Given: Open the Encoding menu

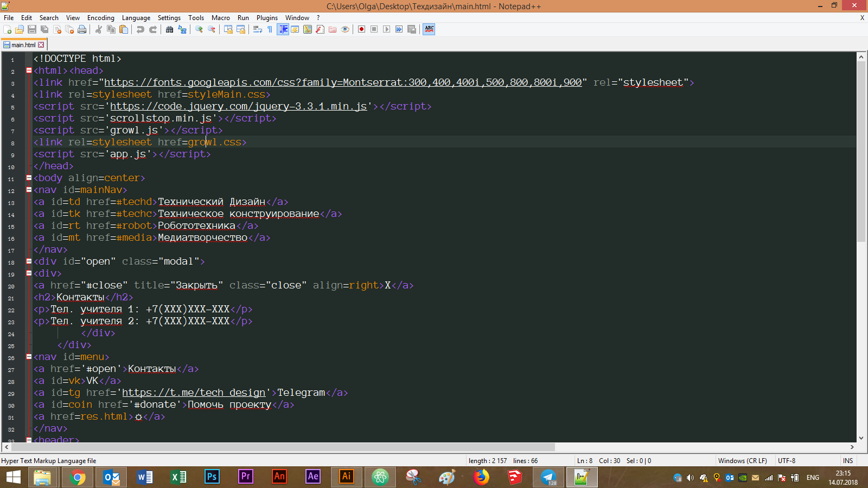Looking at the screenshot, I should 101,18.
